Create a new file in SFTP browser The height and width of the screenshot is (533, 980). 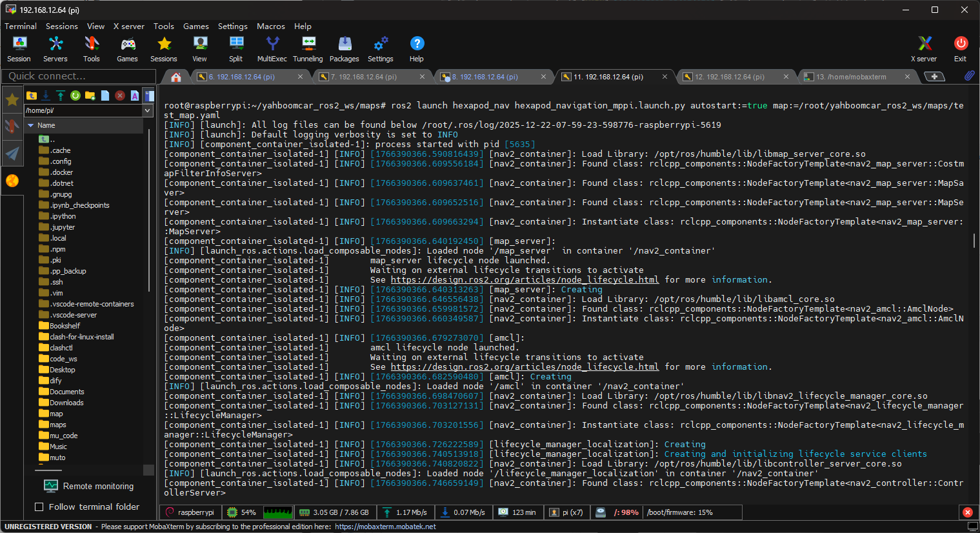coord(105,96)
